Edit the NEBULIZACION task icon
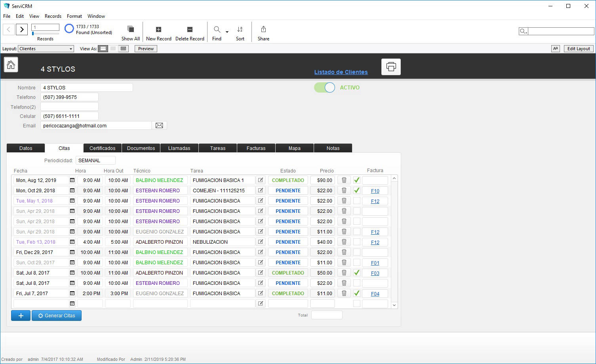 261,242
